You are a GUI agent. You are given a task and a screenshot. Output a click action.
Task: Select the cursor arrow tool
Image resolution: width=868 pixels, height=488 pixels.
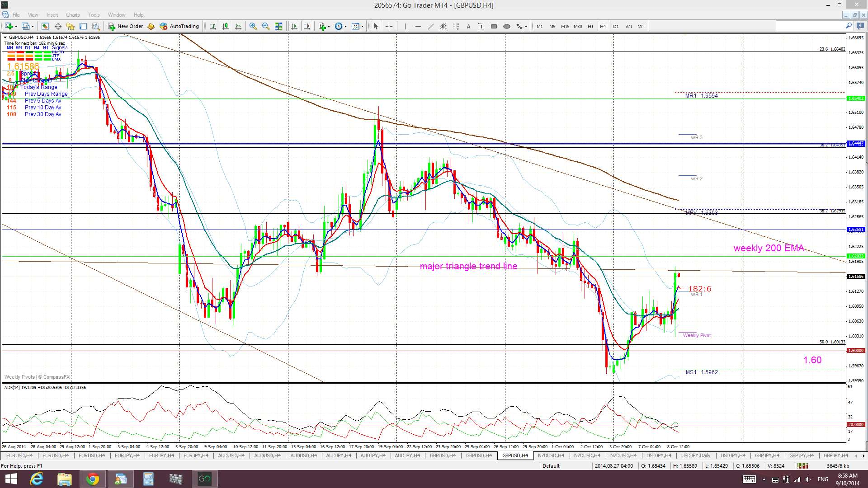(x=376, y=26)
